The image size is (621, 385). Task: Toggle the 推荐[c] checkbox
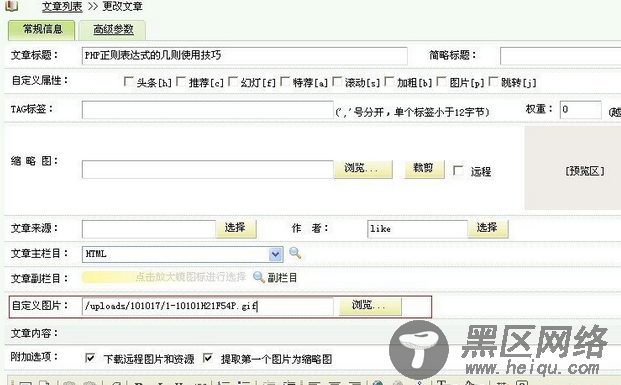(x=181, y=82)
